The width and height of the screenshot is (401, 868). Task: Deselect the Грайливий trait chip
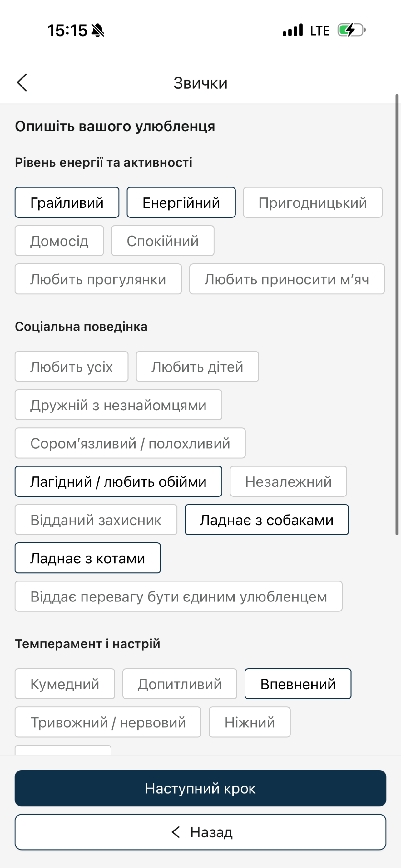67,202
